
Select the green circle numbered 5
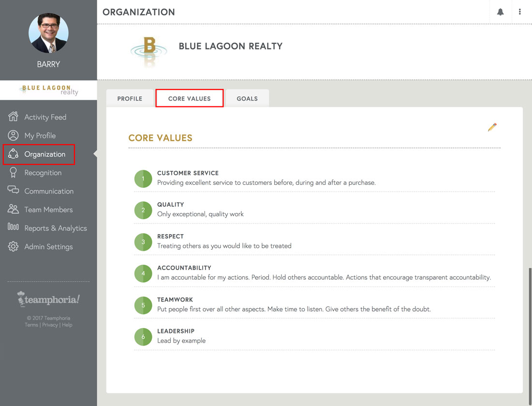(143, 305)
